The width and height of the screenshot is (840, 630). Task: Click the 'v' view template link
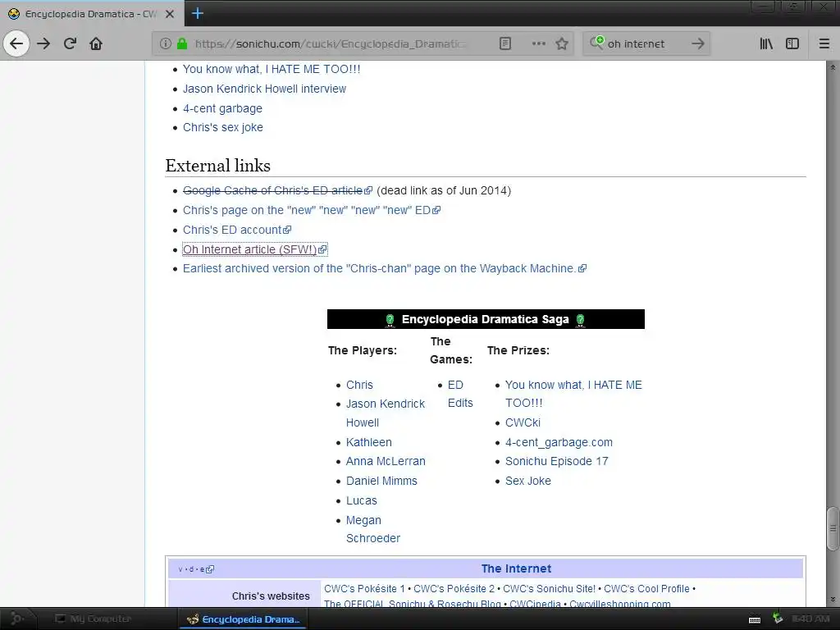180,569
